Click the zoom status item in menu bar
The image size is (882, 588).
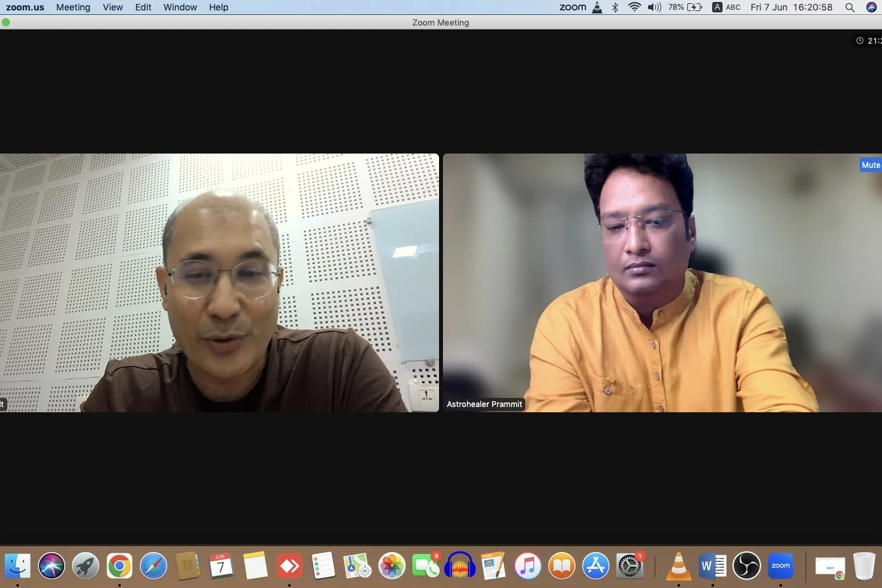(x=572, y=7)
